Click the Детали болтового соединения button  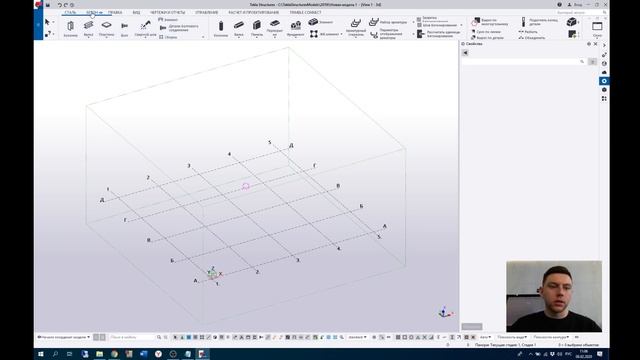[x=180, y=28]
